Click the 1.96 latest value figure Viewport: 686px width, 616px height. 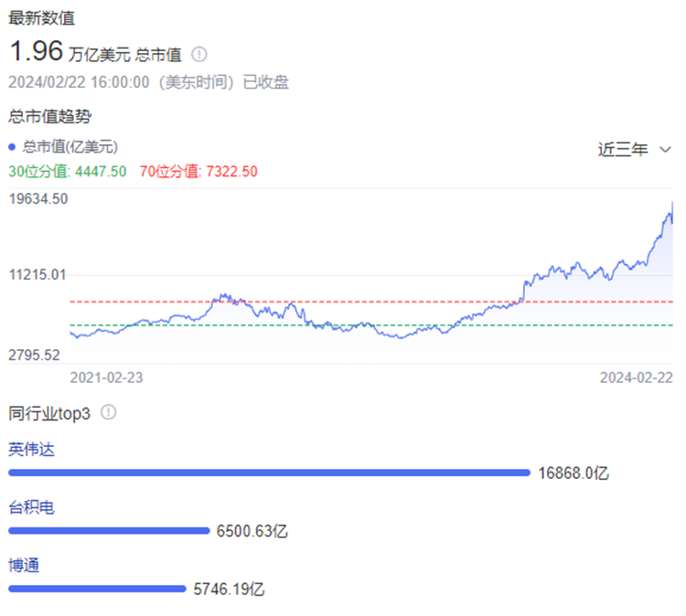tap(37, 50)
